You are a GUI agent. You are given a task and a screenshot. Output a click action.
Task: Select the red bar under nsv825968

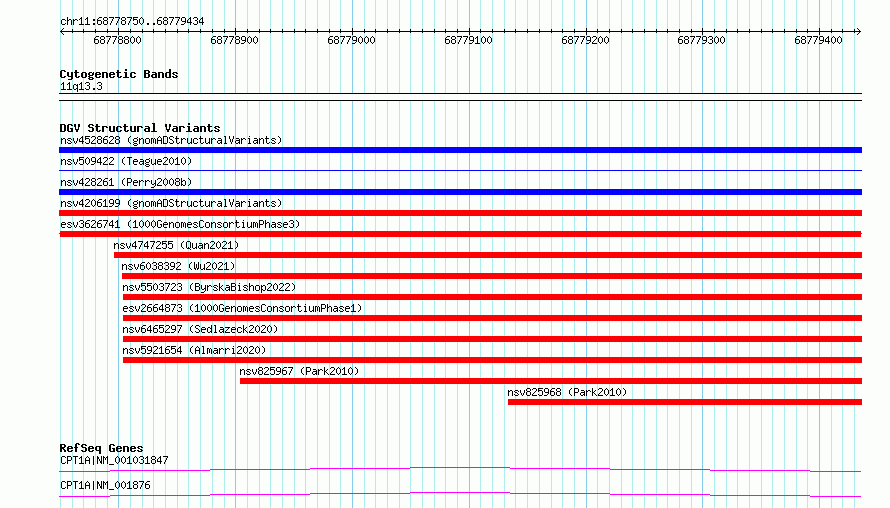[x=685, y=402]
